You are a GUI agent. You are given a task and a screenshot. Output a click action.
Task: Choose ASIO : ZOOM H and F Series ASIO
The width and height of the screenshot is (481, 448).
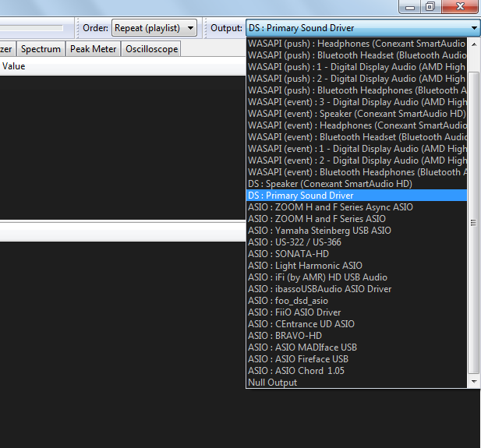coord(357,219)
